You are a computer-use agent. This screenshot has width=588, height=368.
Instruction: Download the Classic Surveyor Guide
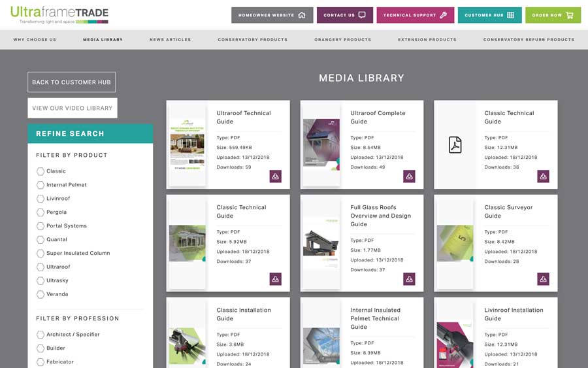(x=543, y=279)
